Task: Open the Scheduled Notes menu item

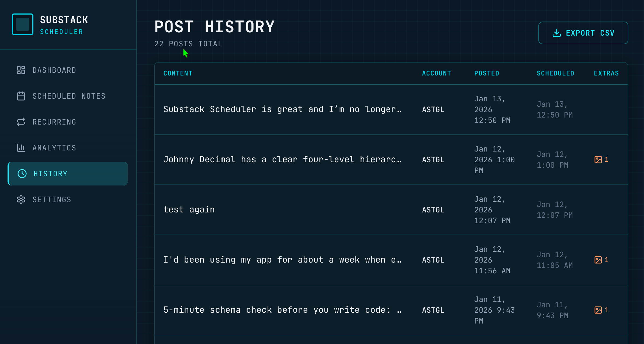Action: (x=69, y=96)
